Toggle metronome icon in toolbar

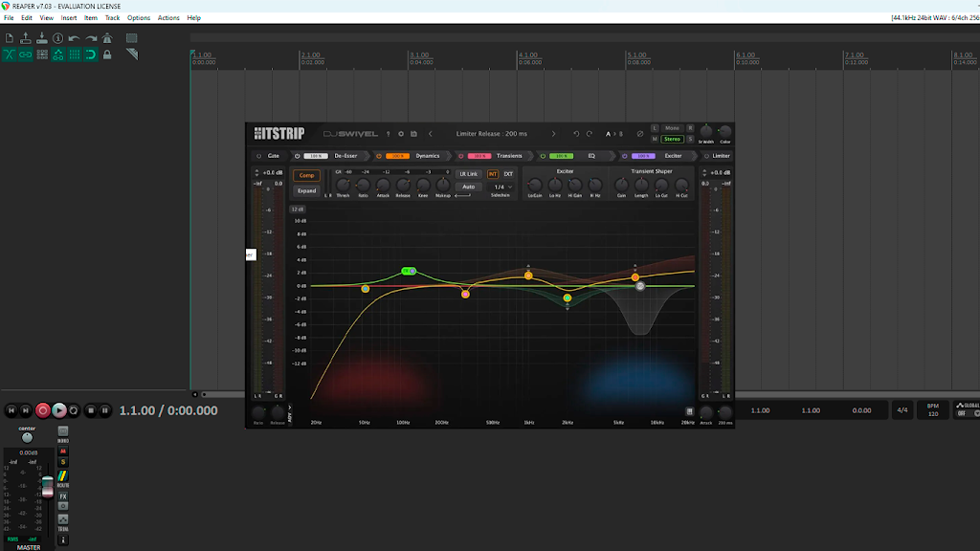107,38
